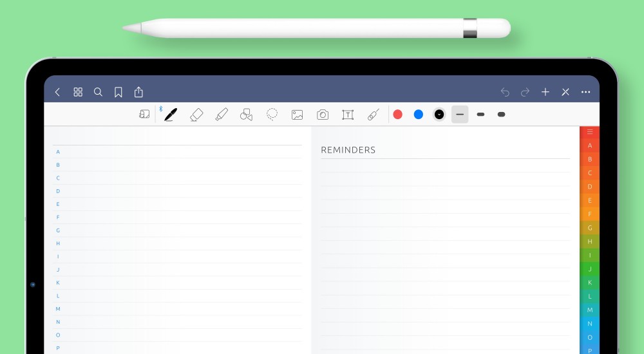
Task: Jump to side tab B
Action: pyautogui.click(x=590, y=160)
